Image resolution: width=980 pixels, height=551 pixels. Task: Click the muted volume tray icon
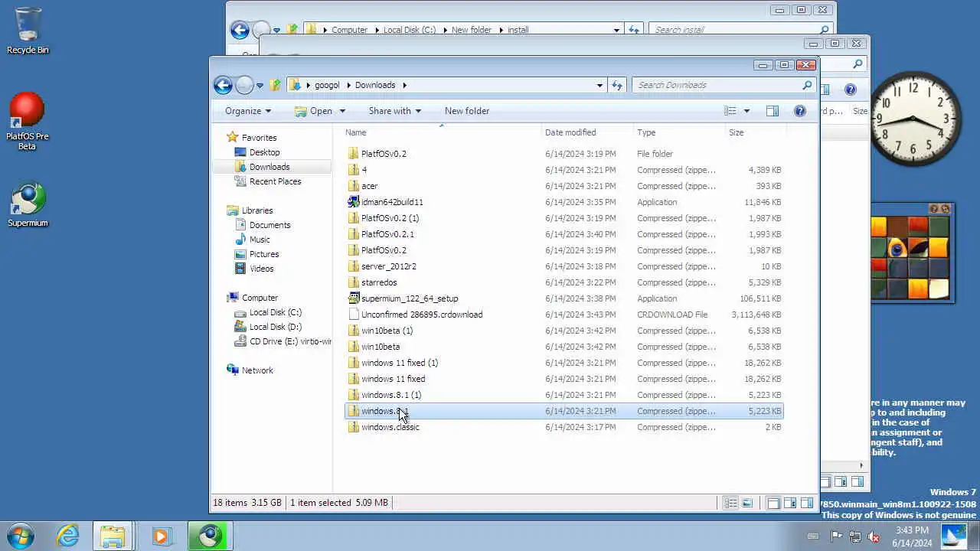click(x=874, y=536)
